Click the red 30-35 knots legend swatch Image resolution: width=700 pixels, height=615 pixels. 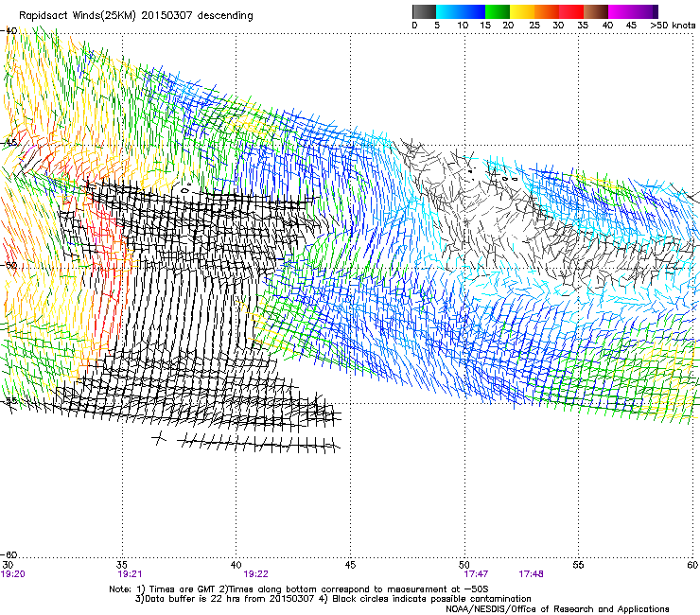click(x=571, y=11)
